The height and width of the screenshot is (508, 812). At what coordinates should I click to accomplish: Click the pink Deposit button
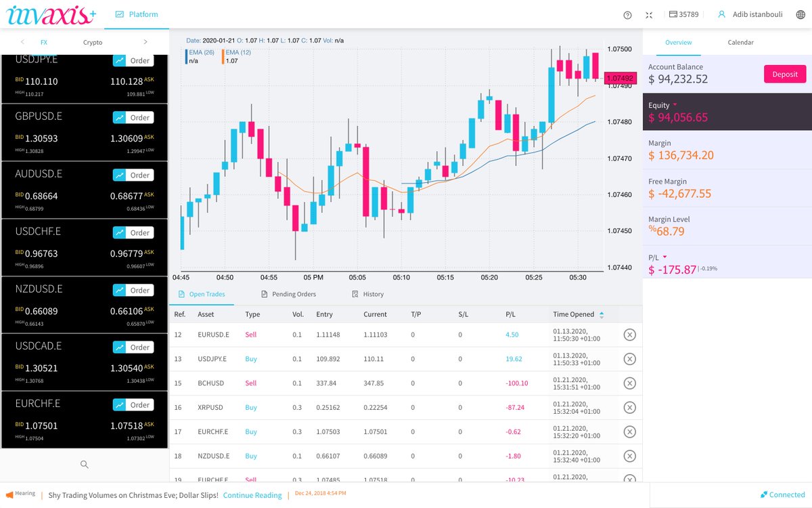point(785,75)
